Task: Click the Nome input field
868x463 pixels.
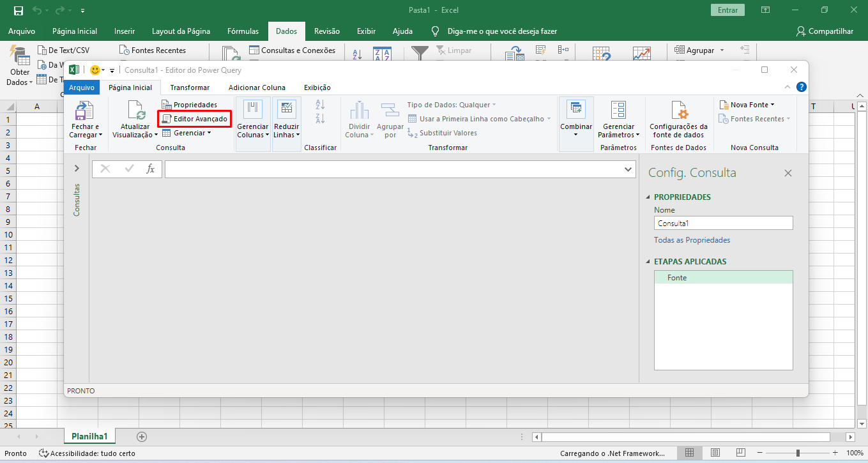Action: [x=723, y=224]
